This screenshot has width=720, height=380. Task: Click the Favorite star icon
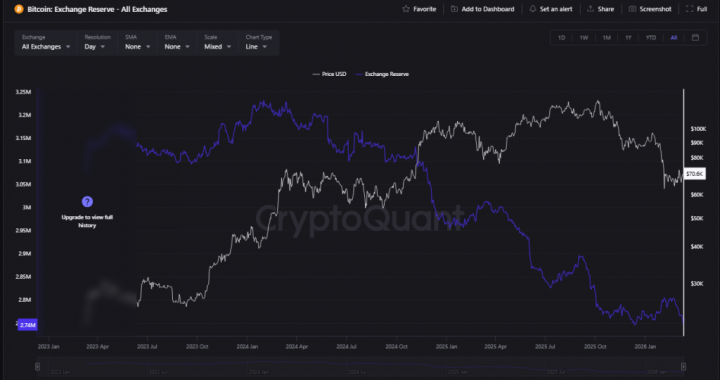click(406, 9)
